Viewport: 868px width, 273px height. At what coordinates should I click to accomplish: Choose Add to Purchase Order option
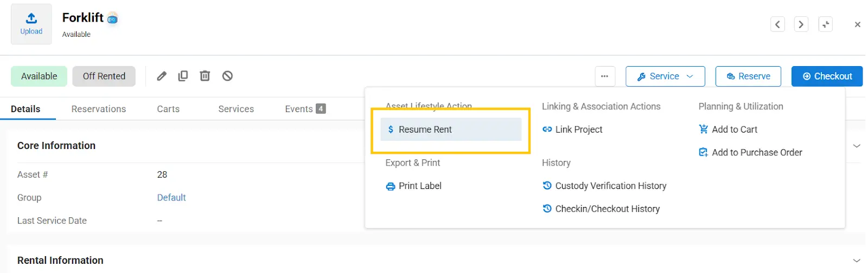point(750,153)
